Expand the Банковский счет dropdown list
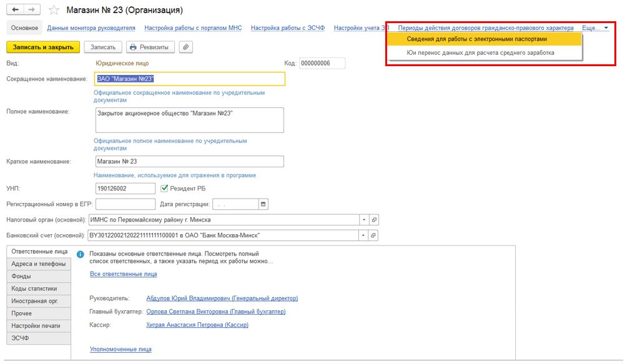The image size is (630, 364). (363, 235)
